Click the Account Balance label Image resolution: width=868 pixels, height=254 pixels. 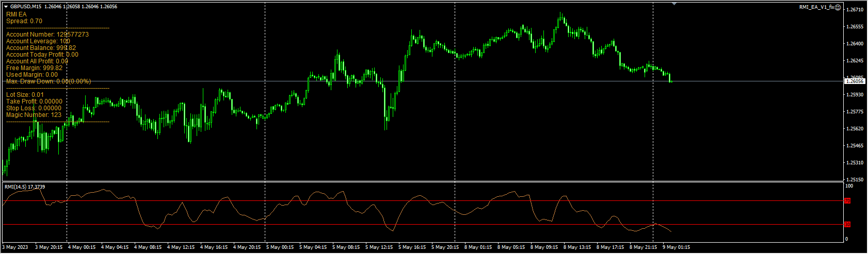(41, 48)
